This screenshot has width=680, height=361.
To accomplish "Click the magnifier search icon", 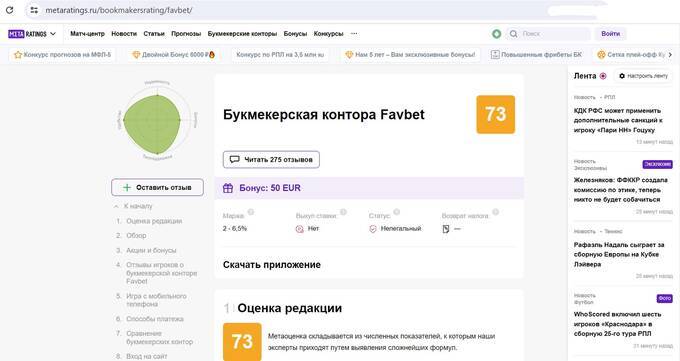I will click(x=513, y=33).
